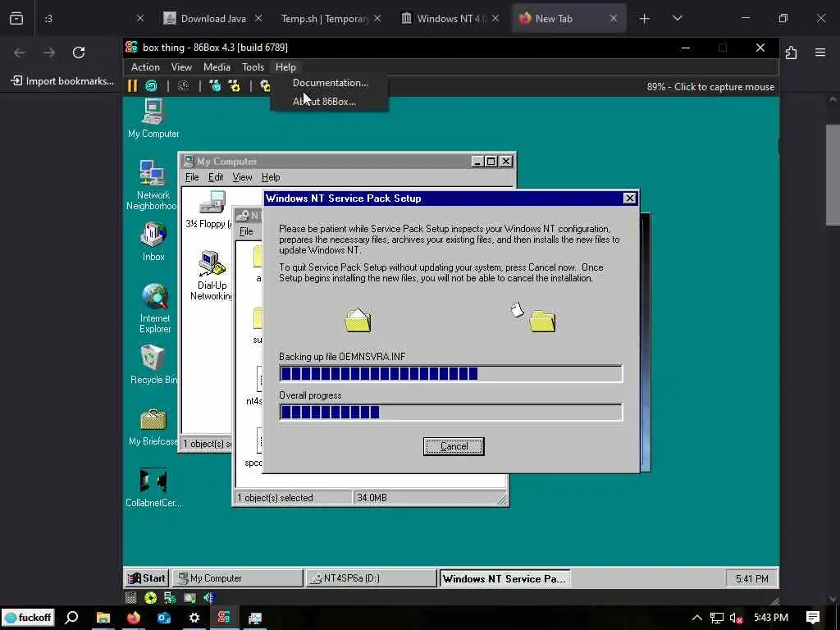
Task: Click the 34.0MB status bar text
Action: click(372, 498)
